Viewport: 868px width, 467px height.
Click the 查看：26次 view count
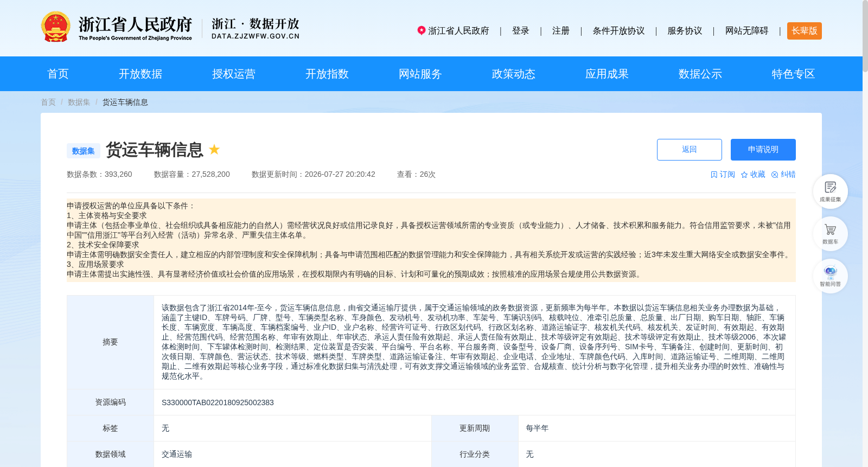(416, 175)
